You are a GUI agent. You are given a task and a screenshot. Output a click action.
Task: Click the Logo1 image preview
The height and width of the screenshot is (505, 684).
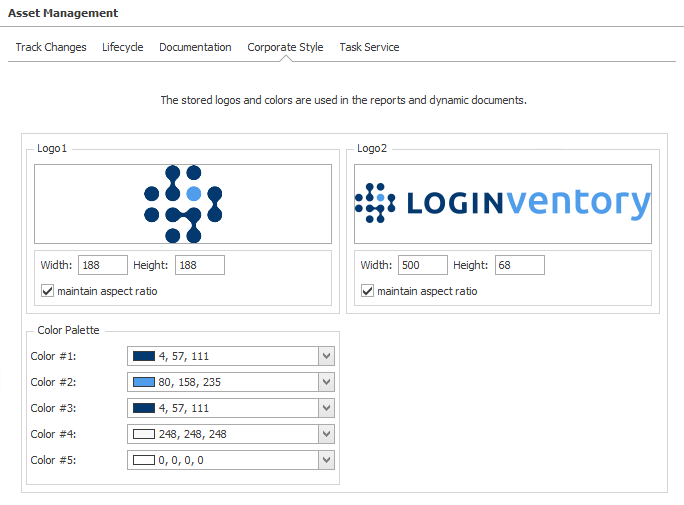pyautogui.click(x=183, y=204)
